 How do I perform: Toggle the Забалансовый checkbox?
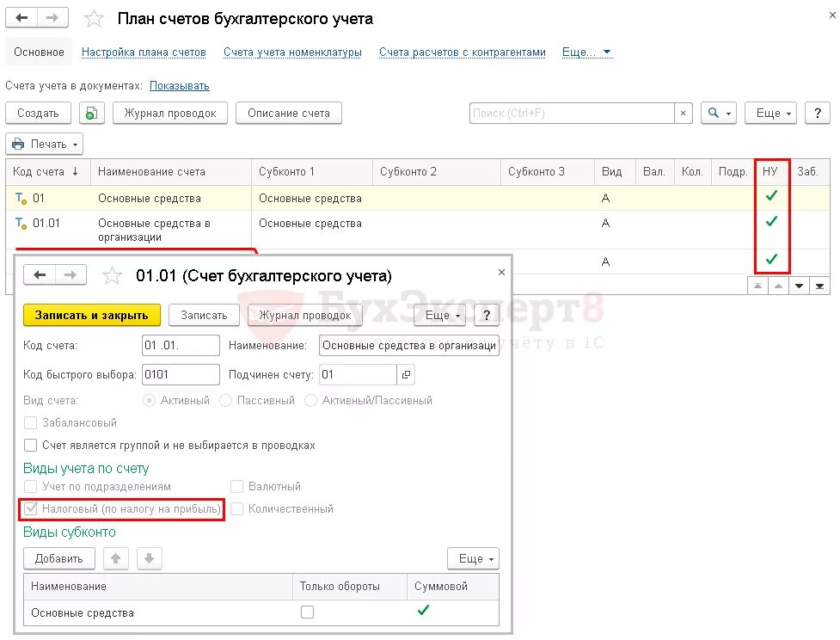(x=31, y=423)
